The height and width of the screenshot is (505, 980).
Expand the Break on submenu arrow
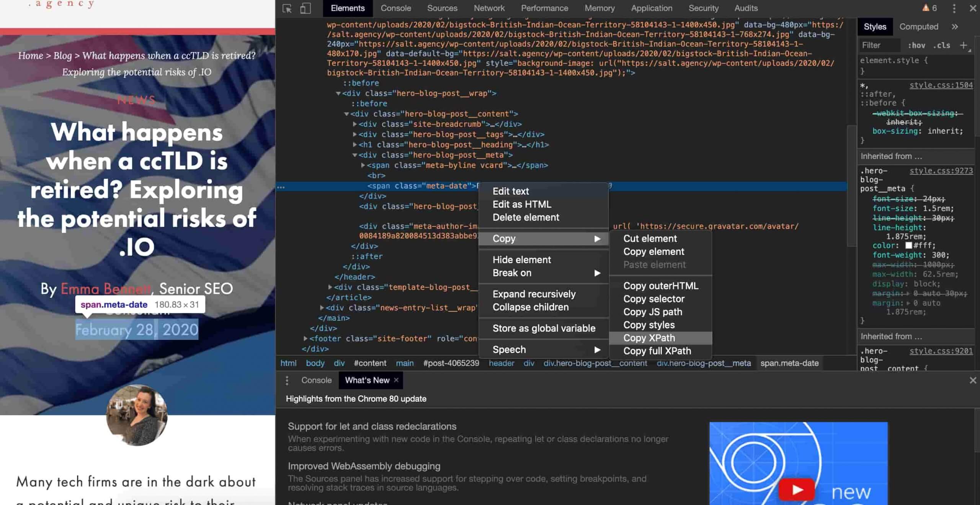click(596, 272)
